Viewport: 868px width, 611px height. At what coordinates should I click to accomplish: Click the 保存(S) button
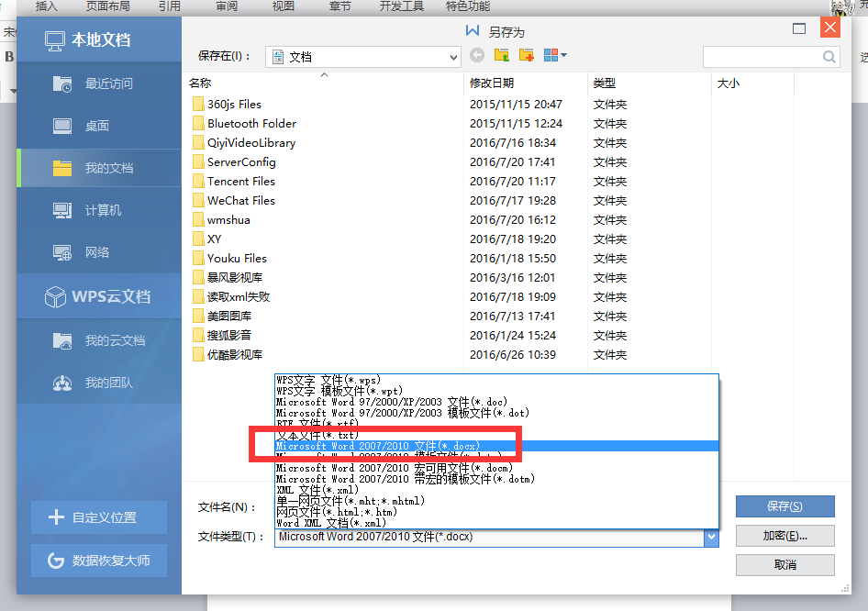point(785,506)
